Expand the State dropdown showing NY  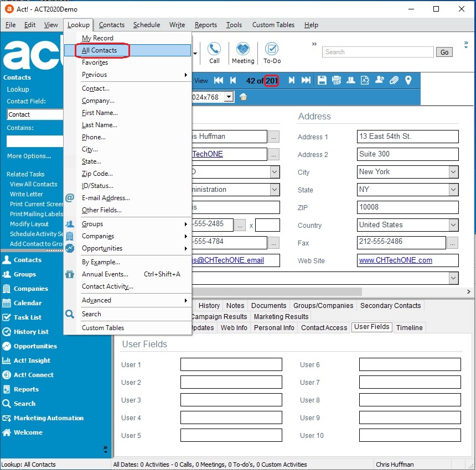coord(453,190)
